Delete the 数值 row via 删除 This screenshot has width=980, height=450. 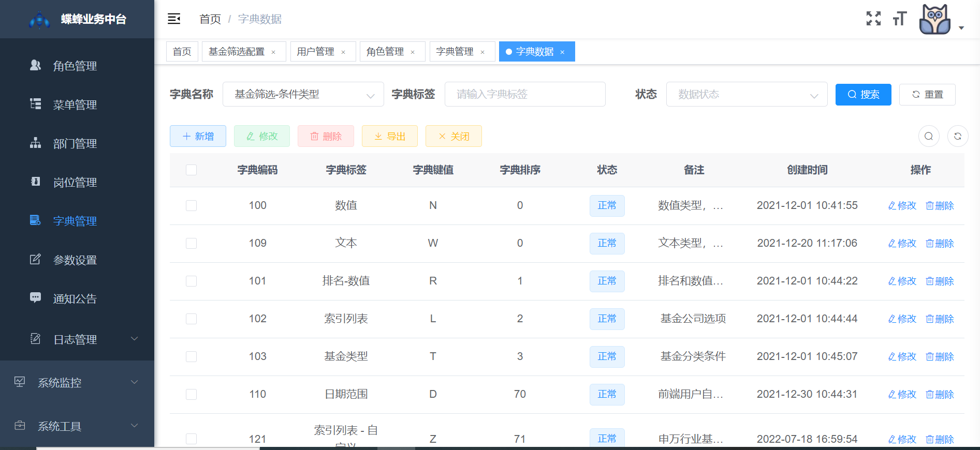[940, 205]
